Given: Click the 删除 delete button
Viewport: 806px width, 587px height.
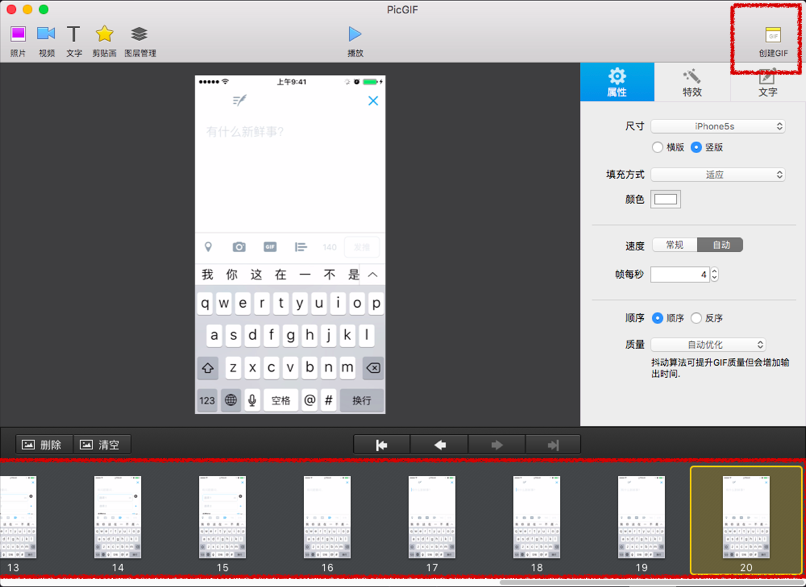Looking at the screenshot, I should coord(43,445).
